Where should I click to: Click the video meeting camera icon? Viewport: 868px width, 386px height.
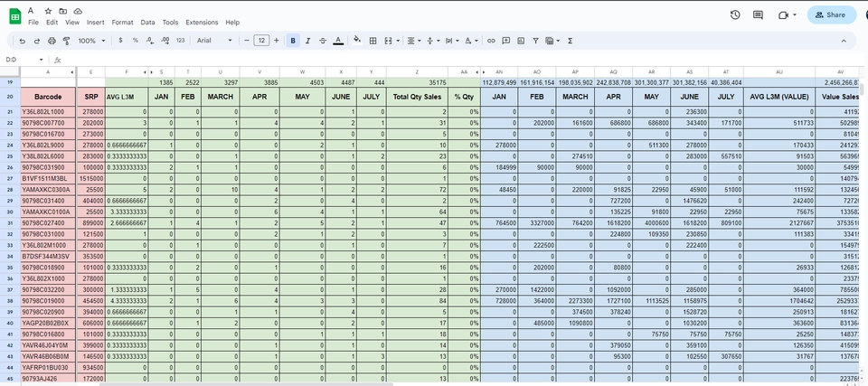coord(783,15)
